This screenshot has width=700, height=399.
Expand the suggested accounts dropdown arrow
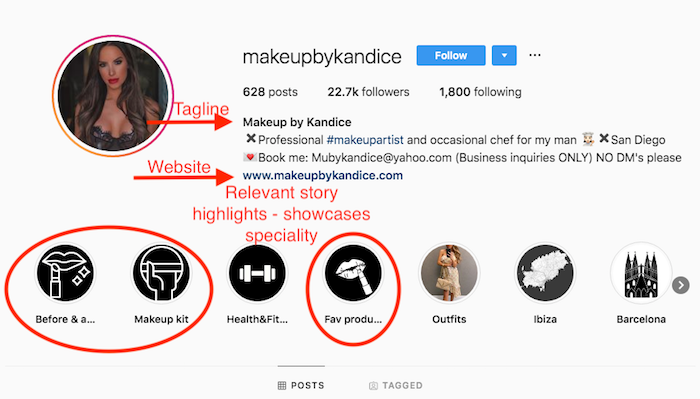(x=504, y=55)
